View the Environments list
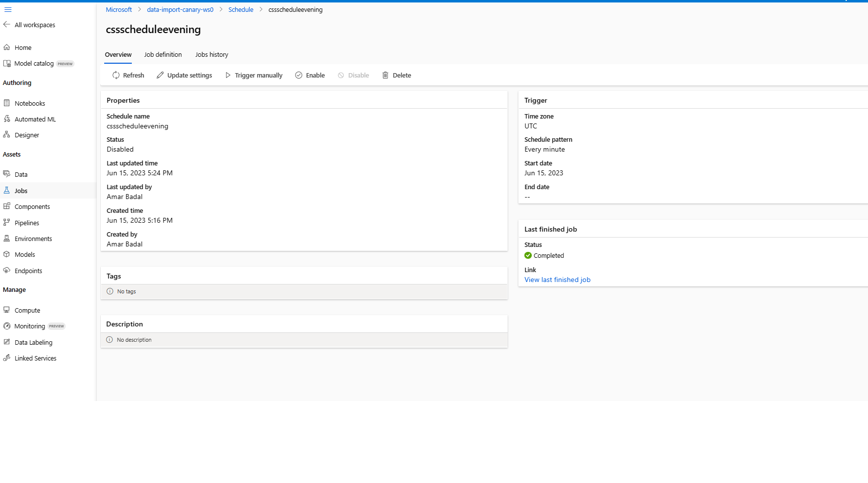This screenshot has height=483, width=868. [33, 238]
